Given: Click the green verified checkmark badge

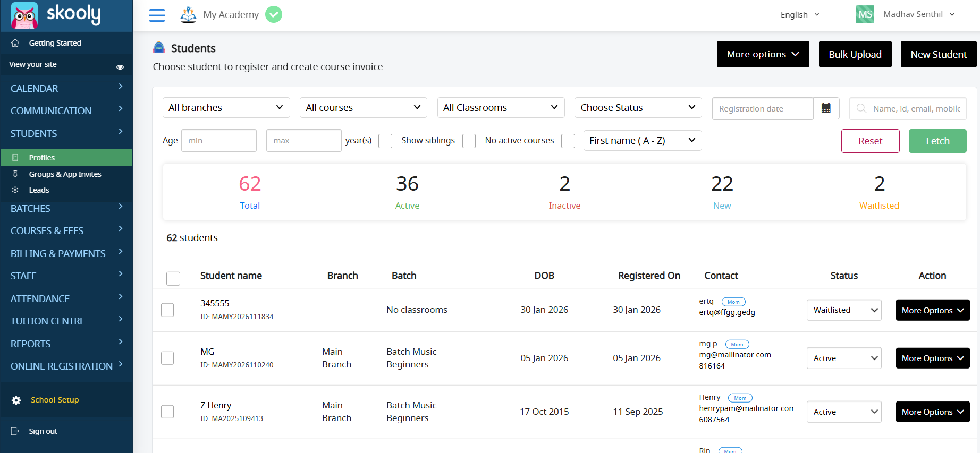Looking at the screenshot, I should [274, 14].
